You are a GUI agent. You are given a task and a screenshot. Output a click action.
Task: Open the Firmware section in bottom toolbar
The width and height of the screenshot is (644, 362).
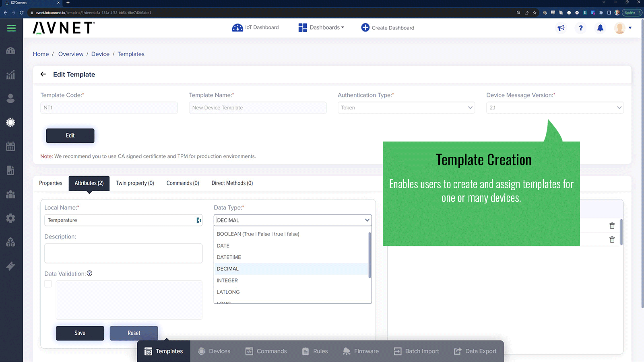coord(361,351)
